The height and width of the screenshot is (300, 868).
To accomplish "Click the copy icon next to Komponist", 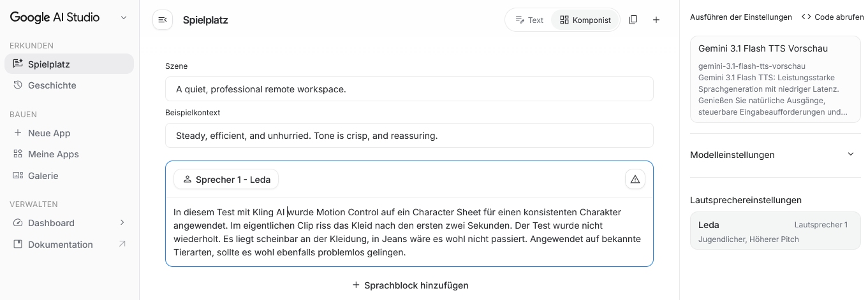I will click(633, 20).
